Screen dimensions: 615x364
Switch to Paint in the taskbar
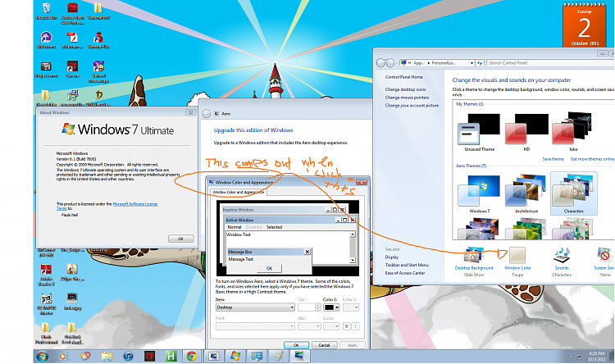(x=278, y=356)
